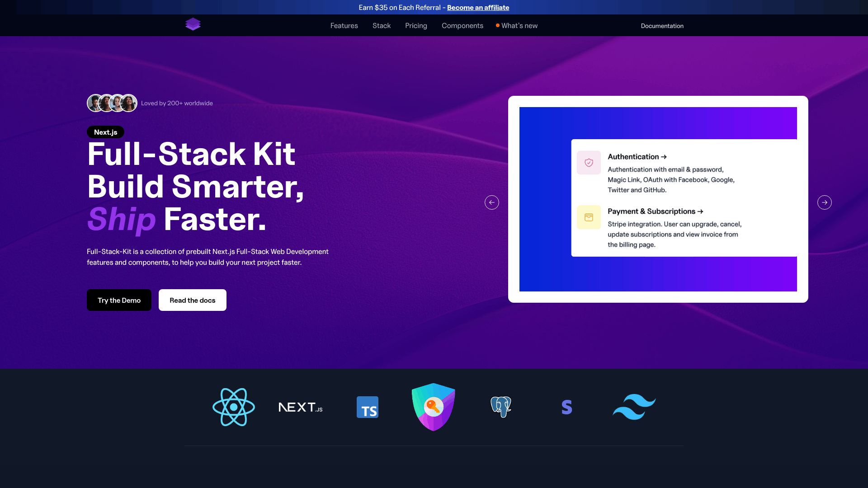The height and width of the screenshot is (488, 868).
Task: Go to next slide with right arrow
Action: pos(825,202)
